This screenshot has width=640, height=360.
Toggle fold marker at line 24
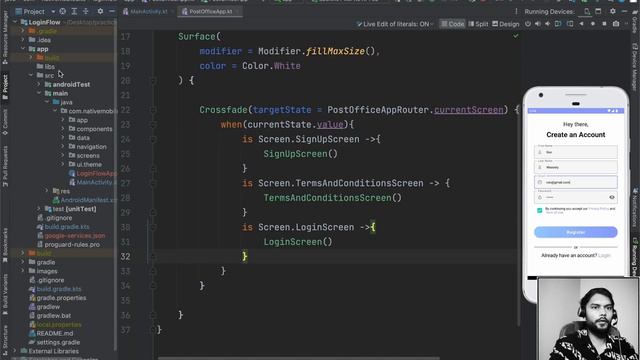tap(153, 139)
